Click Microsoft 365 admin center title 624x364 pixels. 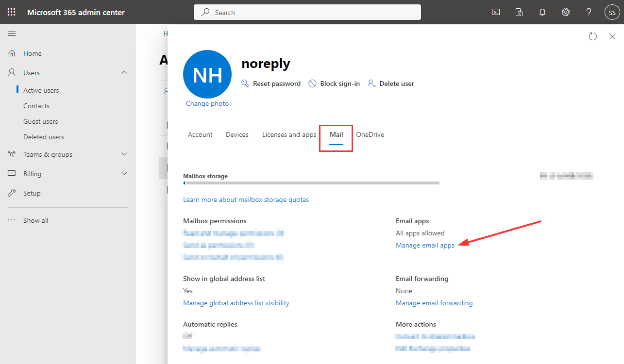[x=76, y=12]
